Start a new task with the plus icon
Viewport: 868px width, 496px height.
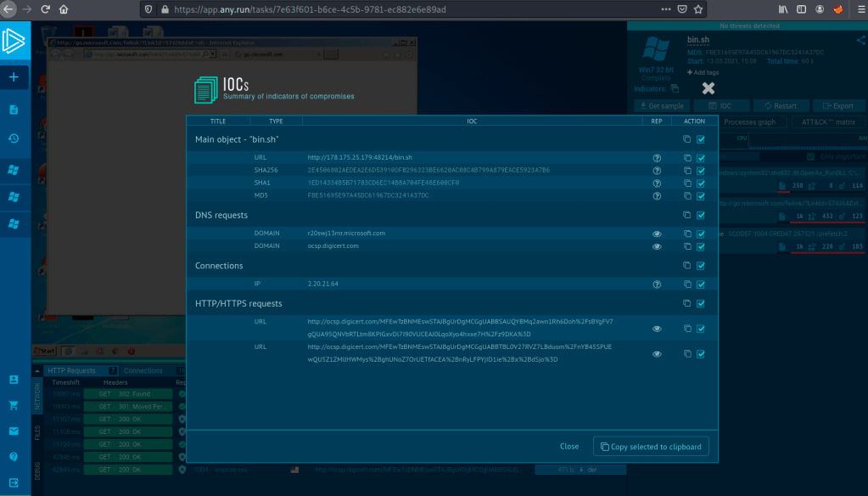(x=14, y=77)
